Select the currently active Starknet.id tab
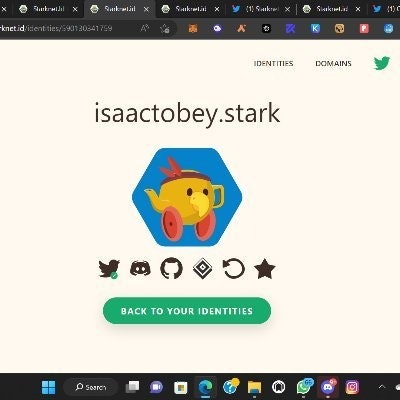Image resolution: width=400 pixels, height=400 pixels. [x=119, y=9]
